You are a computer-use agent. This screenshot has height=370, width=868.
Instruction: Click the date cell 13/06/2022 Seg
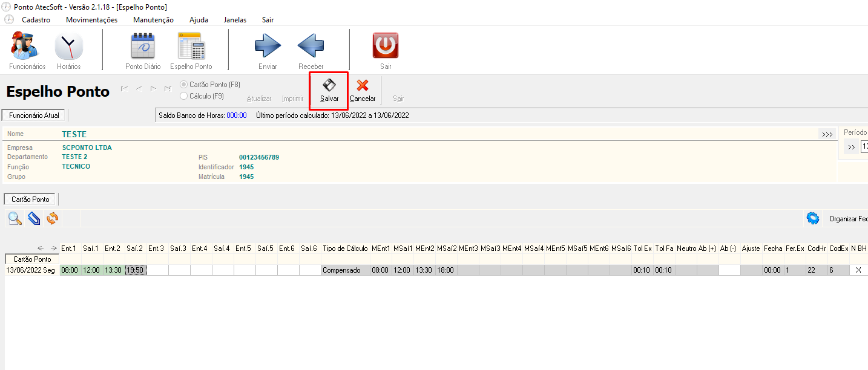[32, 270]
